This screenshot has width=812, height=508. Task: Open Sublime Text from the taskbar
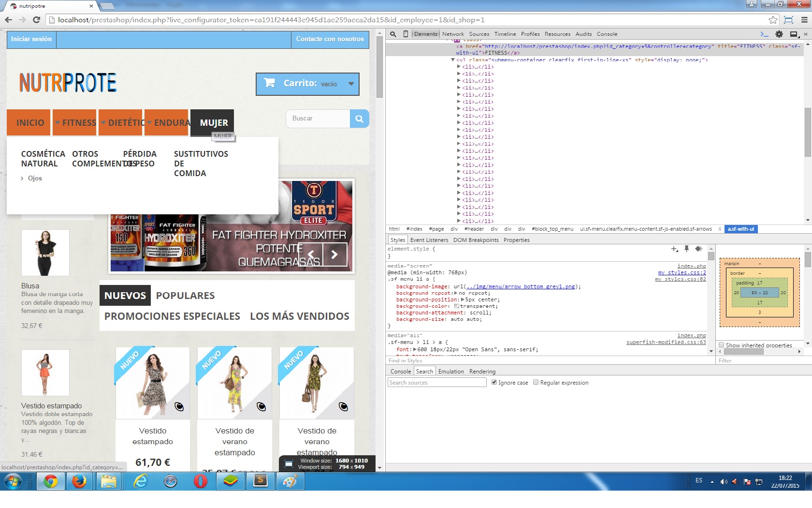click(x=261, y=481)
